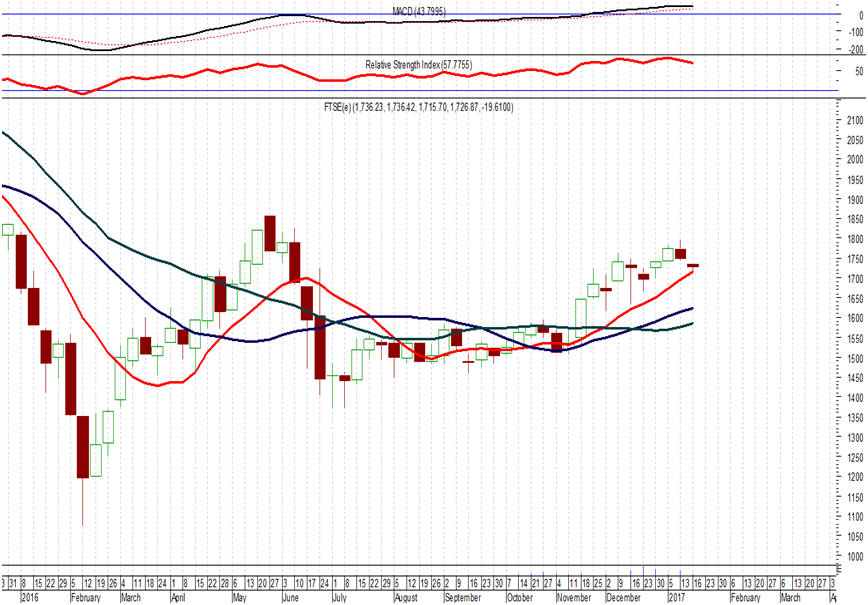
Task: Pick the July month label
Action: pos(339,598)
